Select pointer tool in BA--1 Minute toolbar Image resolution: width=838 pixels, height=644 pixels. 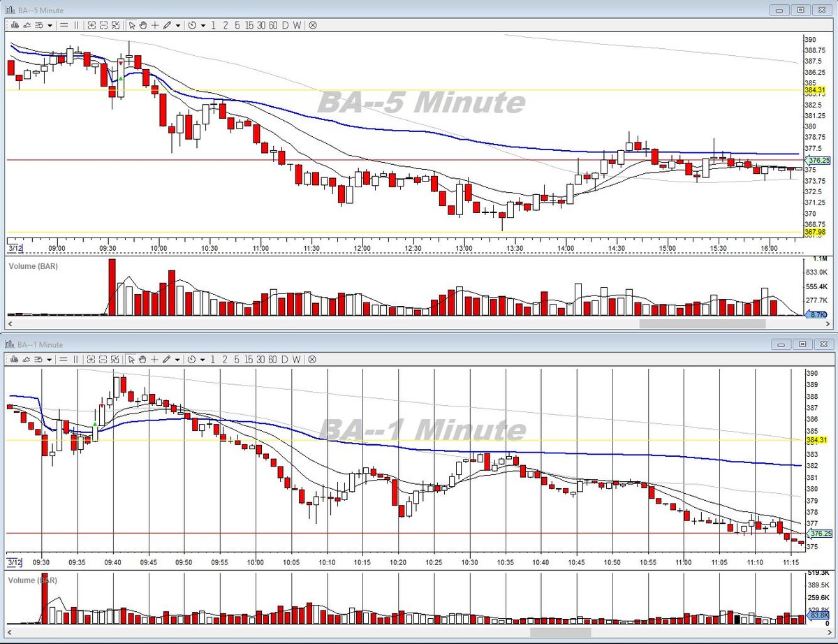[132, 359]
